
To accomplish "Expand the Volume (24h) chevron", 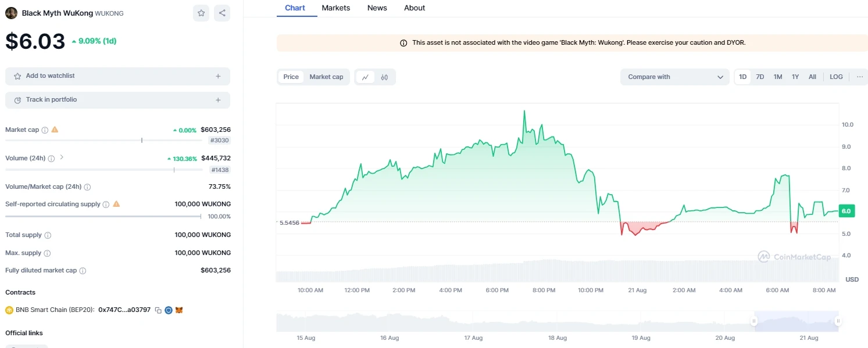I will [x=62, y=157].
